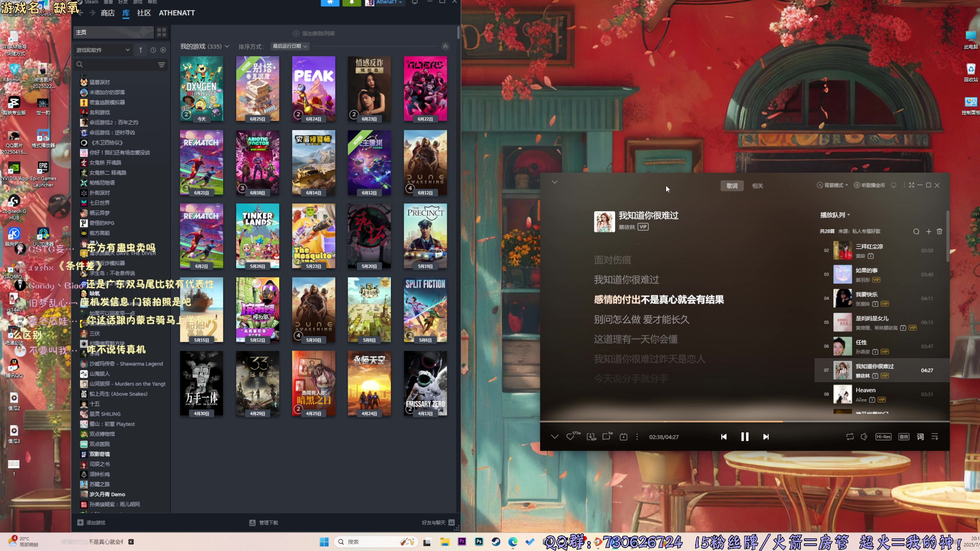Toggle Hi-Res audio quality
The height and width of the screenshot is (551, 980).
coord(884,437)
